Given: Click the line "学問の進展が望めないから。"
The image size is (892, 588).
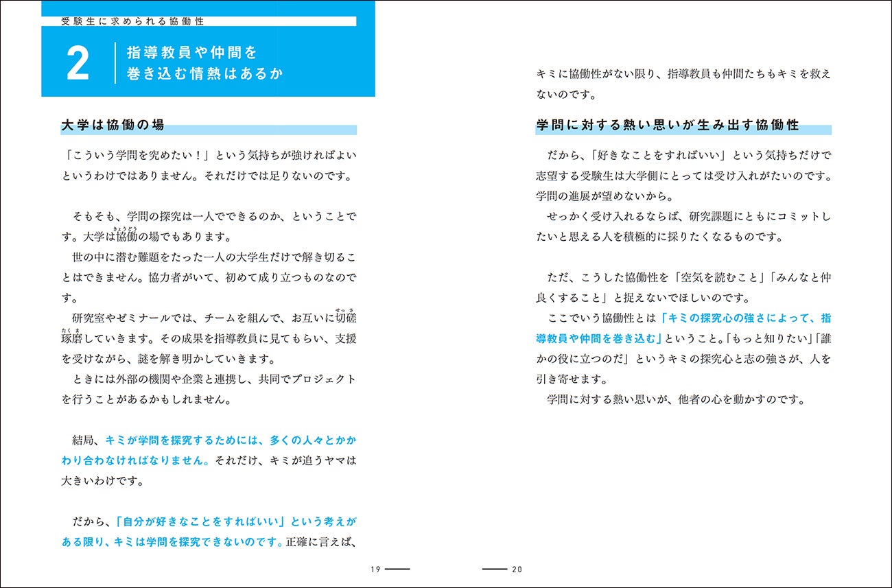Looking at the screenshot, I should point(605,196).
